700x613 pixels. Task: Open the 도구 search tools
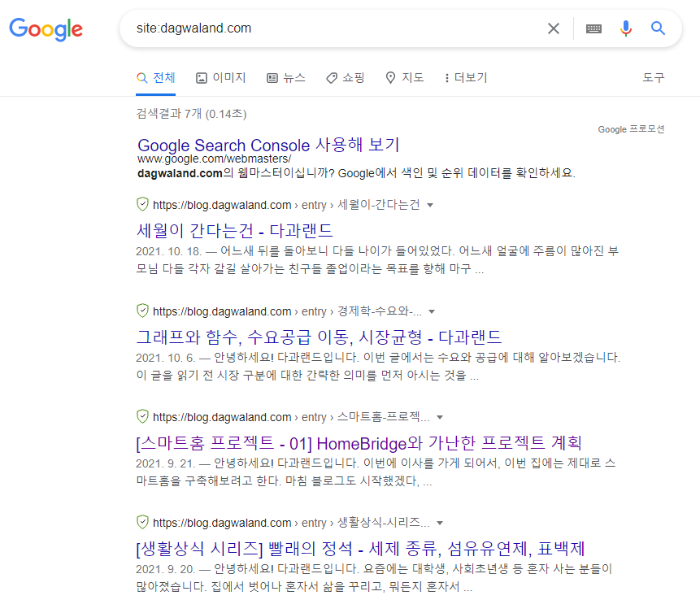tap(654, 78)
